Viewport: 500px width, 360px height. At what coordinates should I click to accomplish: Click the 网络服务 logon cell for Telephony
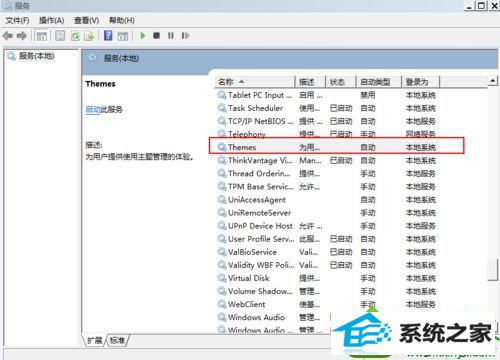(x=421, y=134)
